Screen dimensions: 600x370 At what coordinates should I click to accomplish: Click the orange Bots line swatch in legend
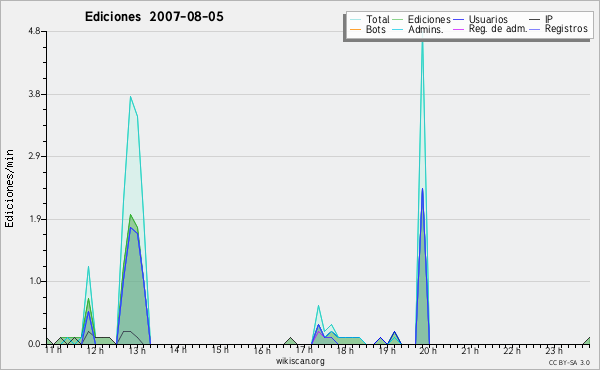tap(355, 29)
